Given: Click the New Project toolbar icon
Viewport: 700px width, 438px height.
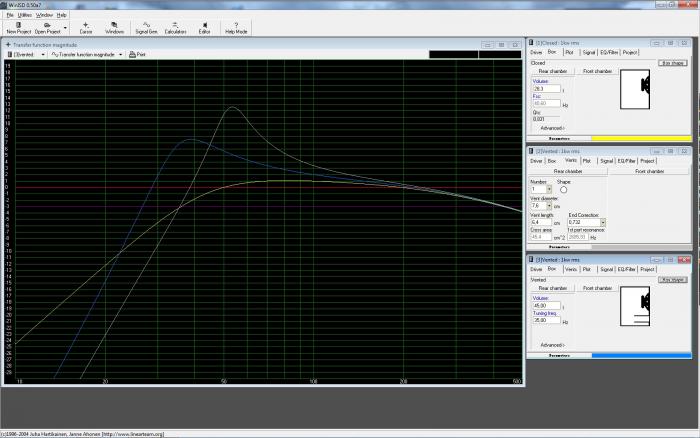Looking at the screenshot, I should tap(19, 27).
